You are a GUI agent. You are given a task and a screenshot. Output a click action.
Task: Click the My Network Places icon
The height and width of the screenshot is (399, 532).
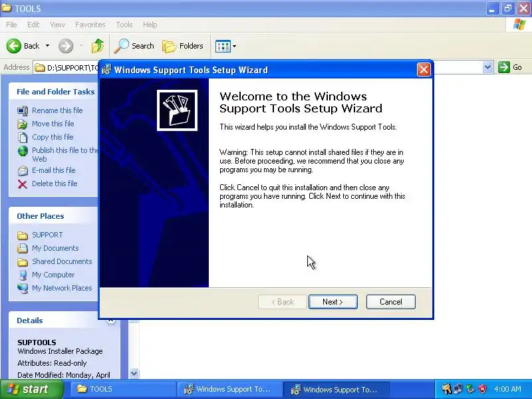23,288
